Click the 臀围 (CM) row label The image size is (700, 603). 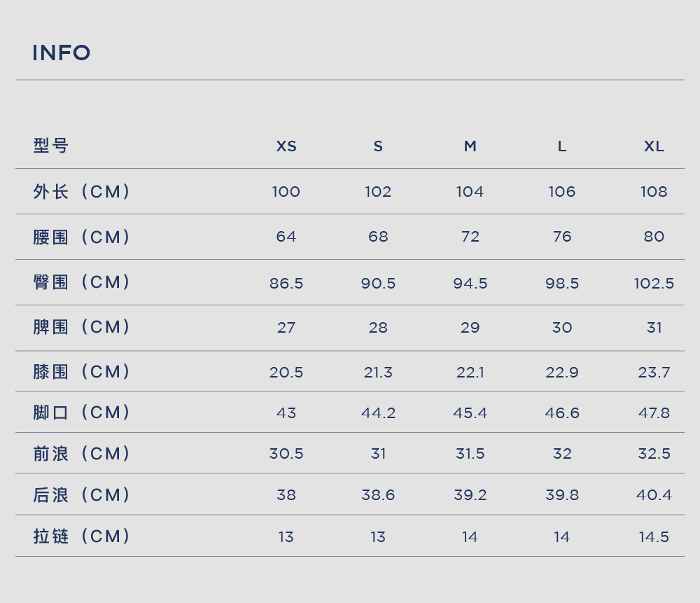82,282
